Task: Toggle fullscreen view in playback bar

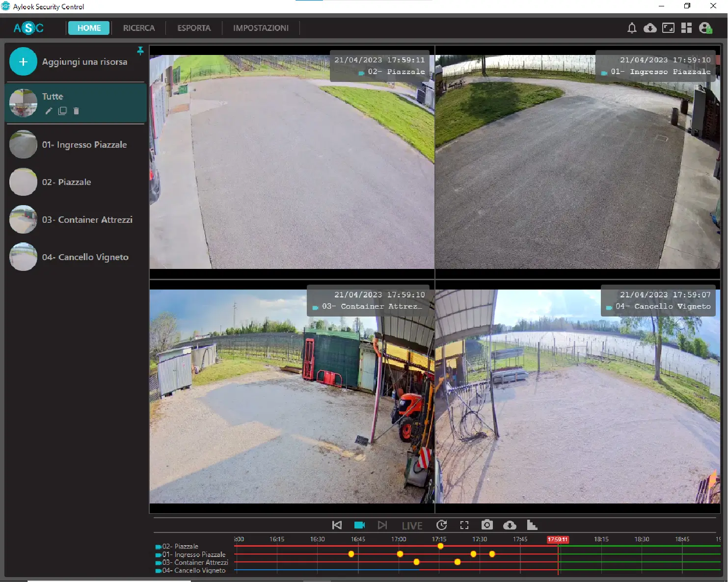Action: [x=464, y=525]
